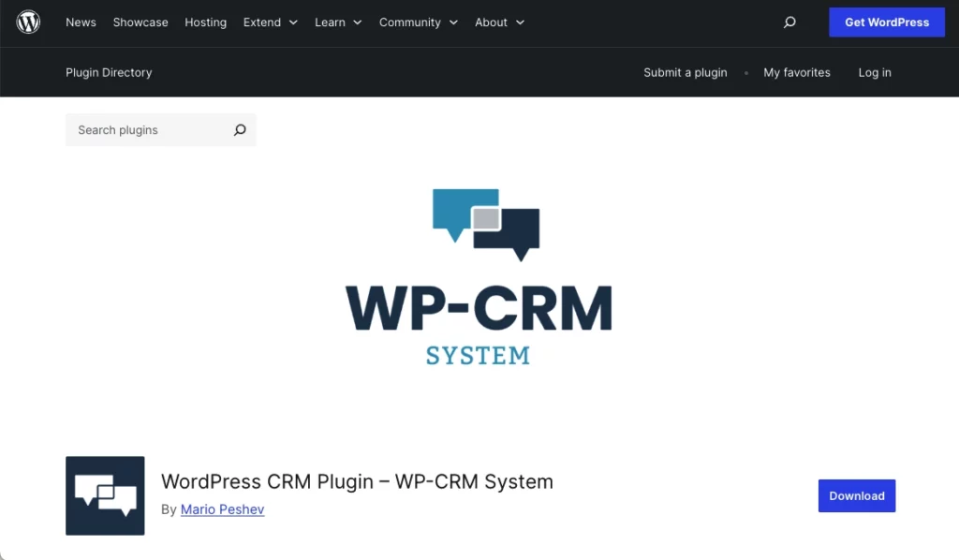This screenshot has height=560, width=959.
Task: Open search using the magnifier icon in header
Action: (789, 22)
